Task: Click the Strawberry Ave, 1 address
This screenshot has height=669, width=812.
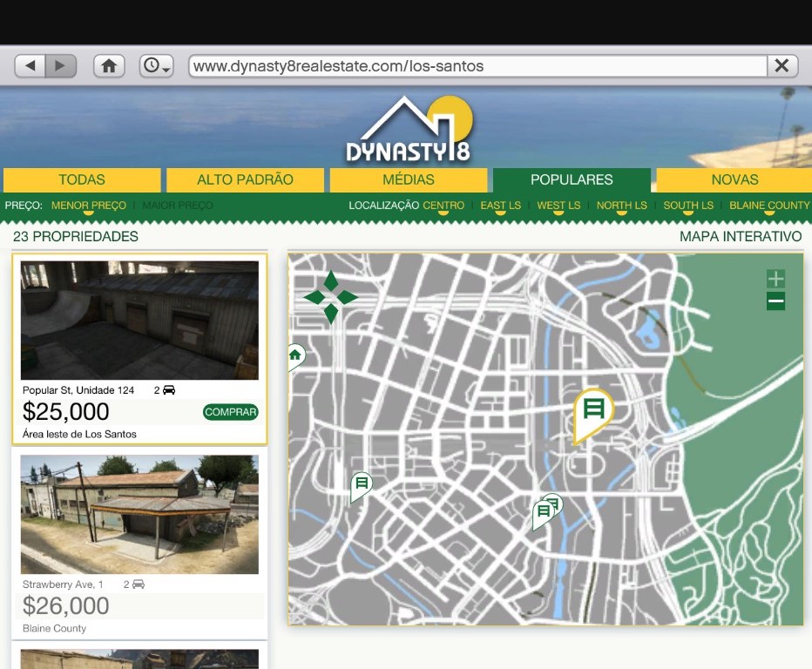Action: point(63,585)
